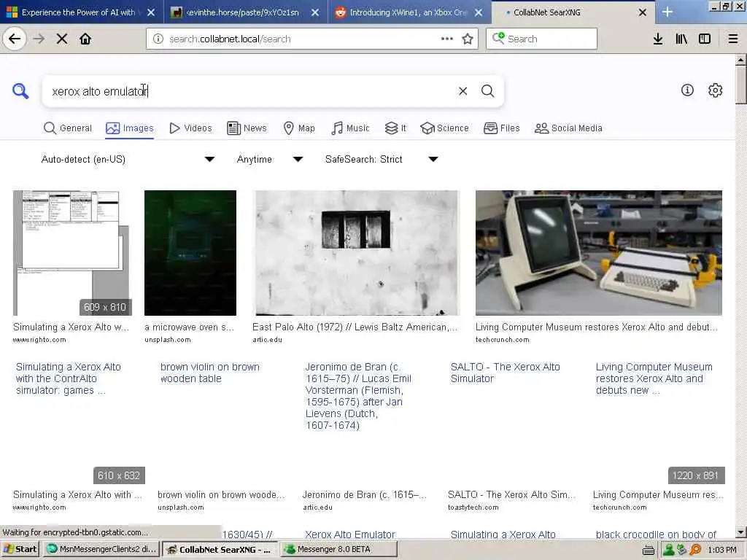Image resolution: width=747 pixels, height=560 pixels.
Task: Switch to Messenger 8.0 BETA taskbar window
Action: click(x=338, y=549)
